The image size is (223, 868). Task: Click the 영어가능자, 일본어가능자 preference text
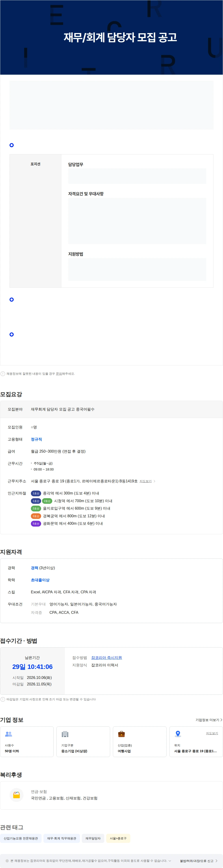pos(83,604)
